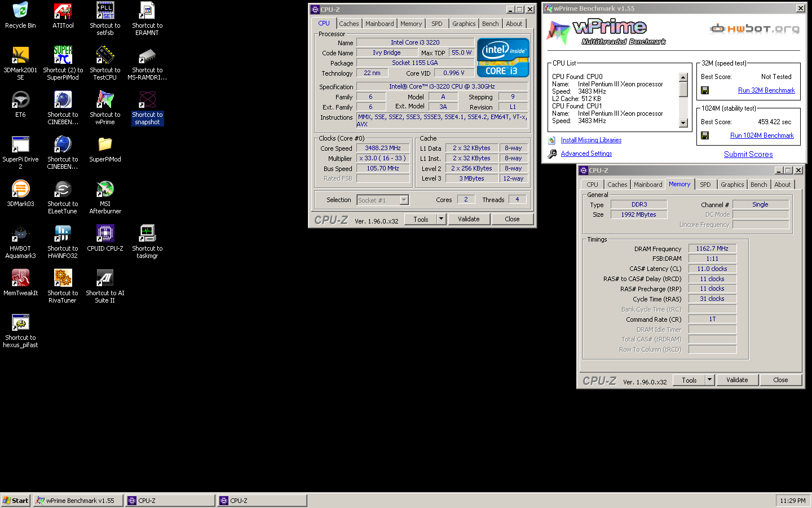The width and height of the screenshot is (812, 508).
Task: Open the About tab in CPU-Z CPU window
Action: 514,24
